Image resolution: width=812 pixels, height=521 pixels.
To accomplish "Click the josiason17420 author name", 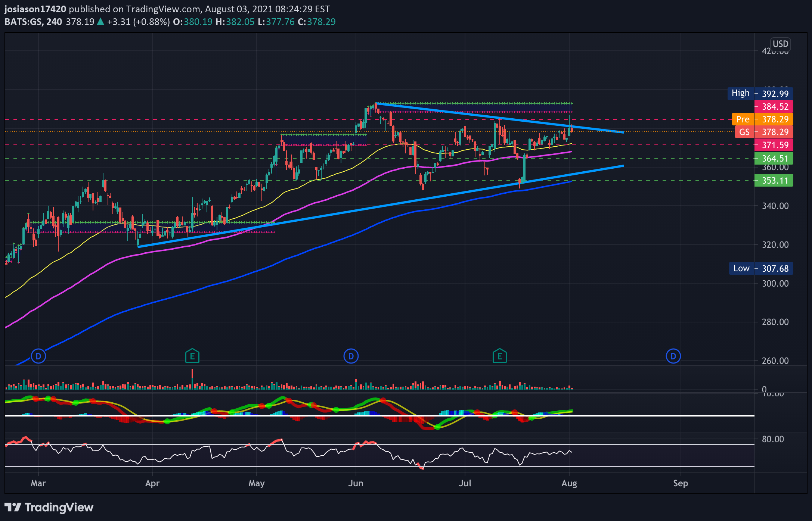I will click(x=35, y=9).
